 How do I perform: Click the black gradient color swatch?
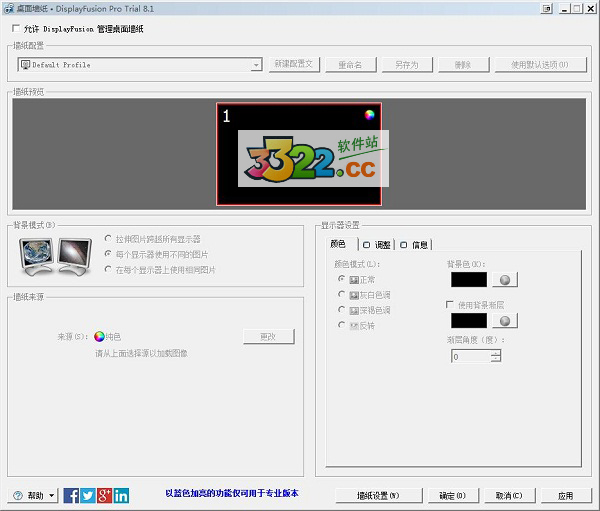click(469, 321)
